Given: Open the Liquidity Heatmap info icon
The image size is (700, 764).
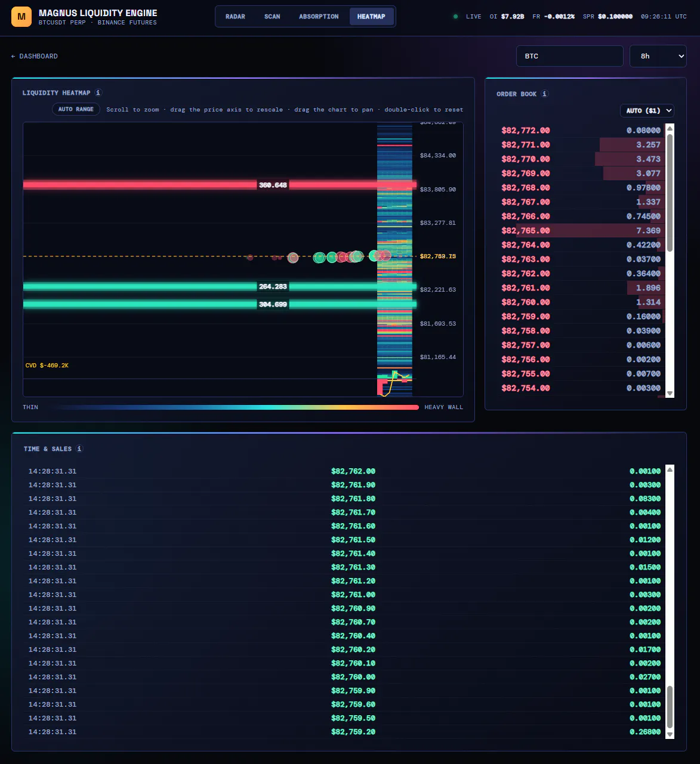Looking at the screenshot, I should click(x=98, y=92).
